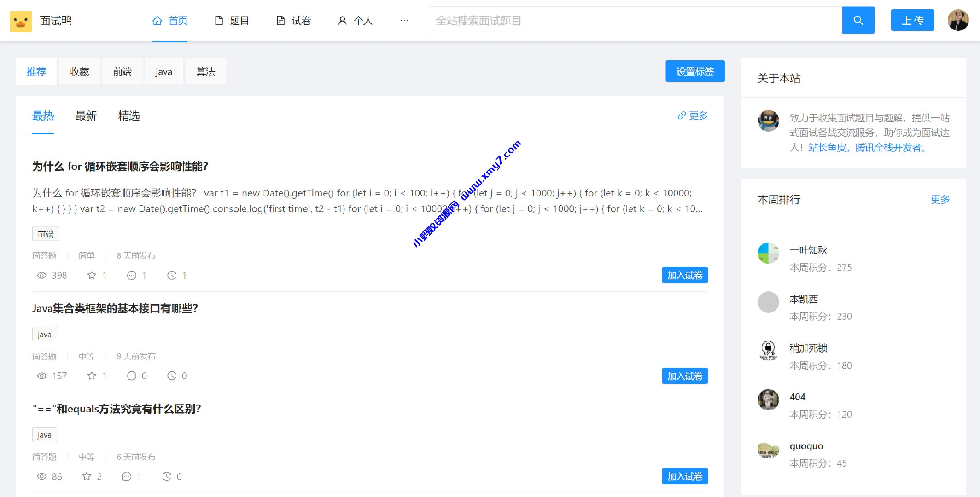Click the eye view-count icon on equals question
The height and width of the screenshot is (497, 980).
click(x=41, y=476)
